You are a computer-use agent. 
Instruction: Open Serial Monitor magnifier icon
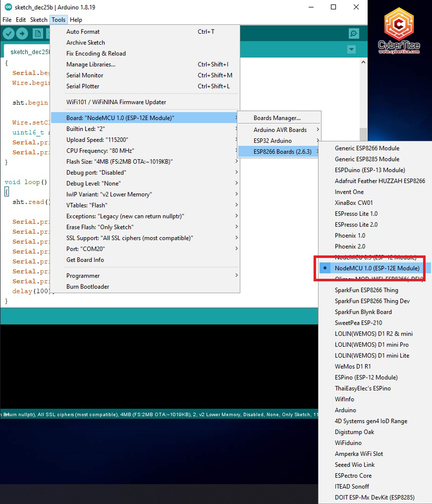(353, 34)
